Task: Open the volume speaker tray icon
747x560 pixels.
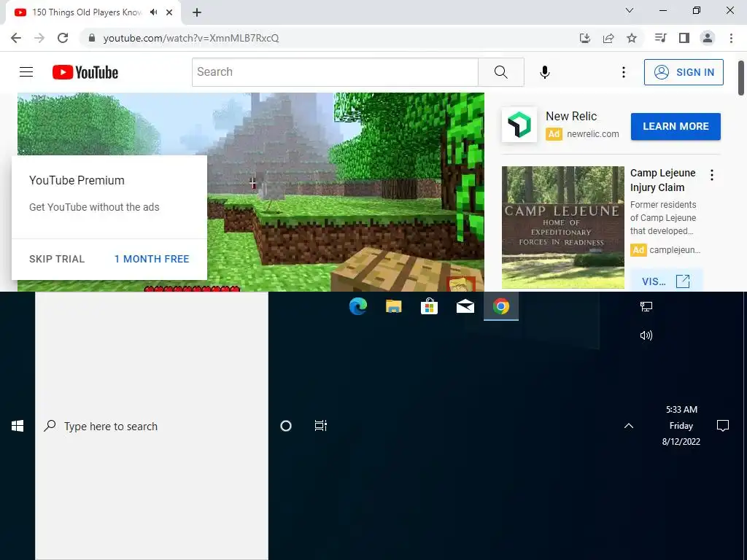Action: (646, 335)
